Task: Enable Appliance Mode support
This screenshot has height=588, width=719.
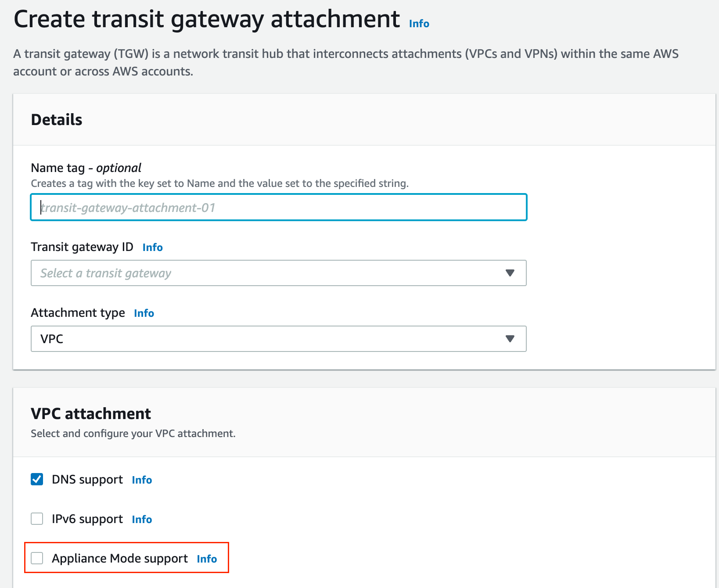Action: [x=37, y=558]
